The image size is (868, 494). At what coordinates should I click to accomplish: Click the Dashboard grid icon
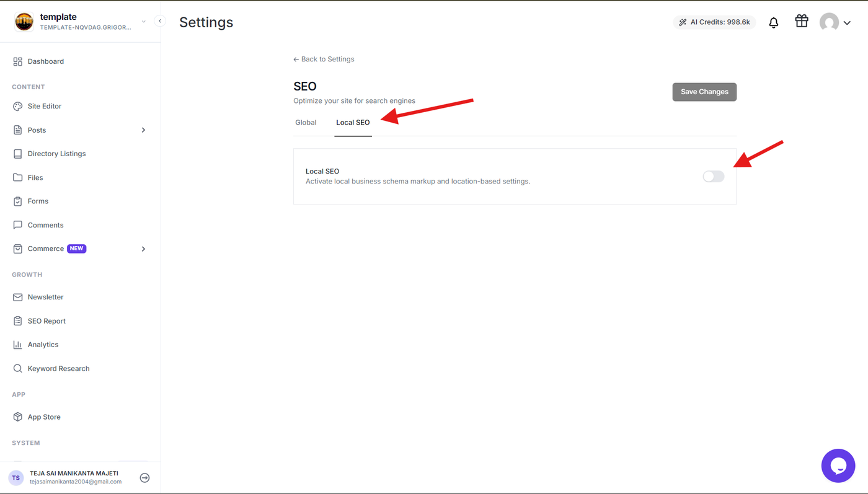[17, 61]
